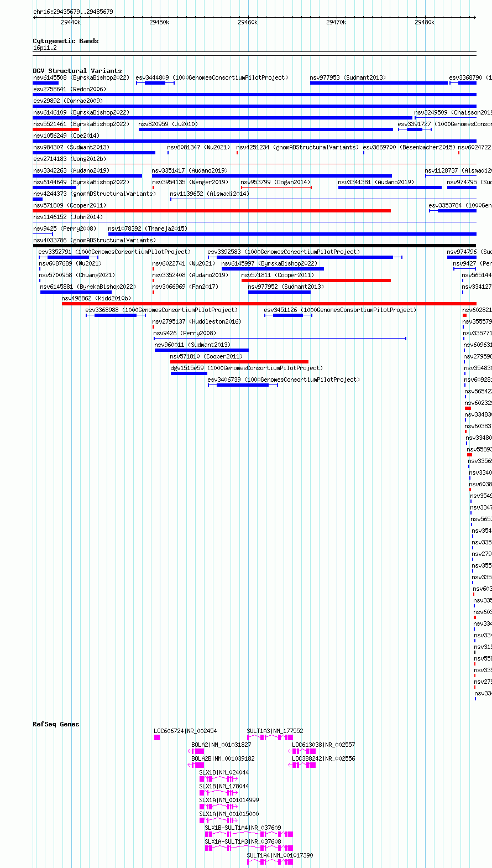Click the LOC606724|NR_002454 gene label
This screenshot has width=492, height=868.
185,731
